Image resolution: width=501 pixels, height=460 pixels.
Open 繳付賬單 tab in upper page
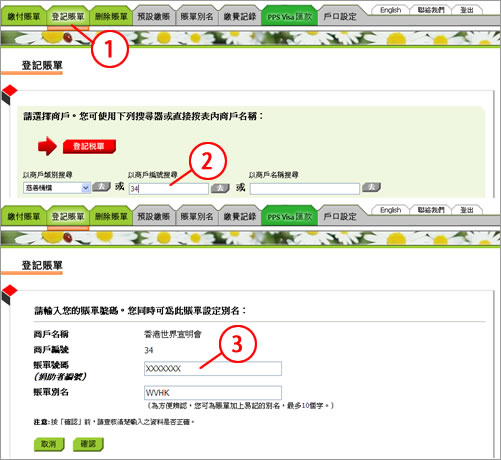[24, 17]
